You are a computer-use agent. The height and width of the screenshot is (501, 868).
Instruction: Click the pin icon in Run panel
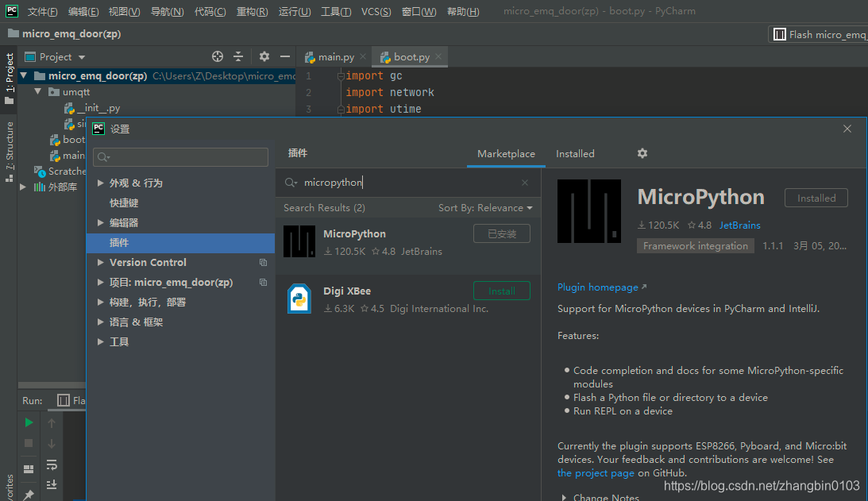coord(29,494)
